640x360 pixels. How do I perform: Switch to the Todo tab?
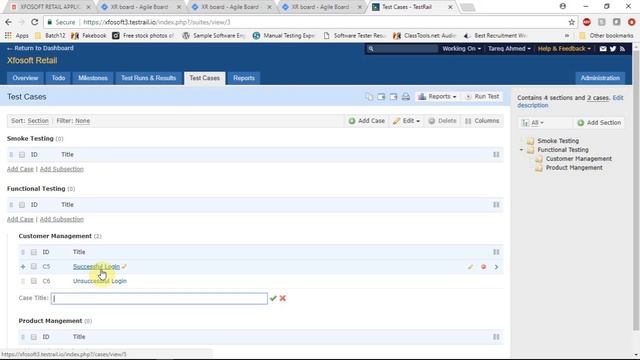click(x=58, y=78)
